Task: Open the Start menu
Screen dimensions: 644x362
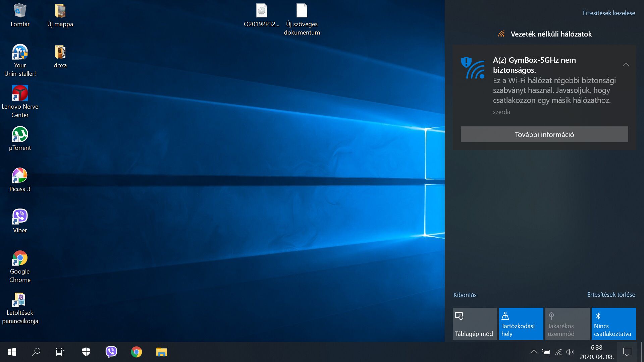Action: point(12,352)
